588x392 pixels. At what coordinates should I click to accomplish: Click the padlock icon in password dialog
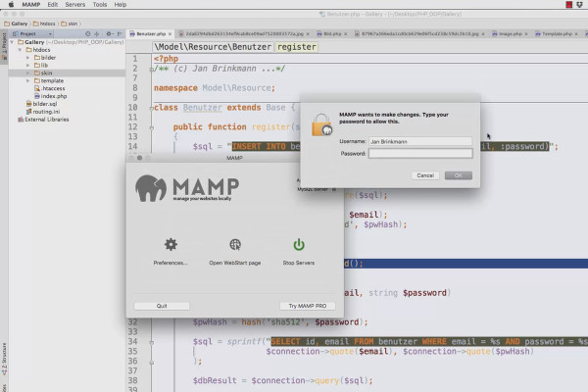pyautogui.click(x=321, y=124)
